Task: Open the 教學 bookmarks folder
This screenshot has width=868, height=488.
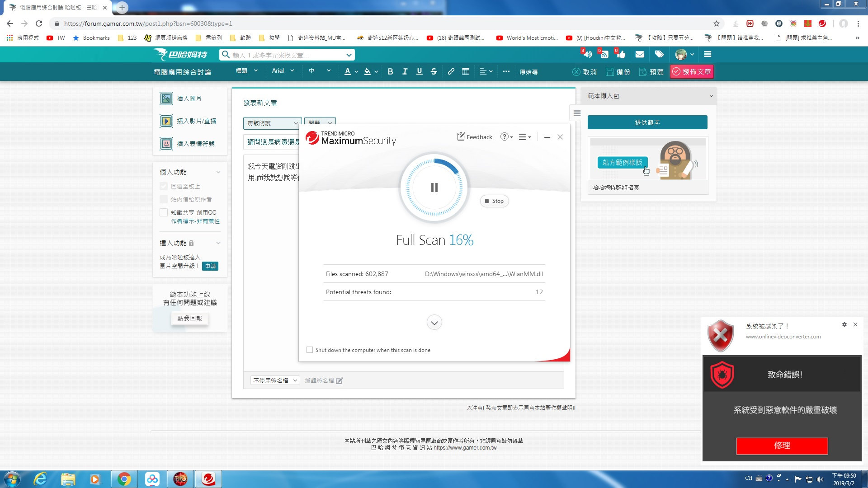Action: pos(269,38)
